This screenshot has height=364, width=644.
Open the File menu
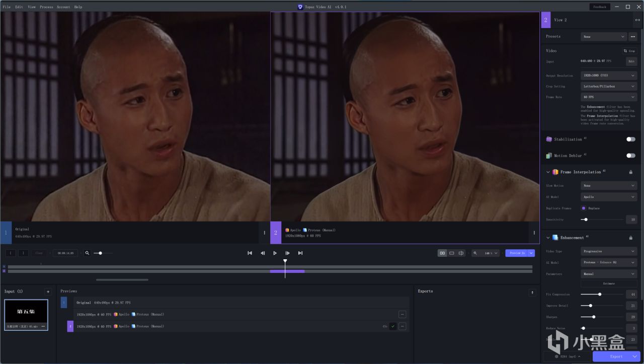pos(7,7)
